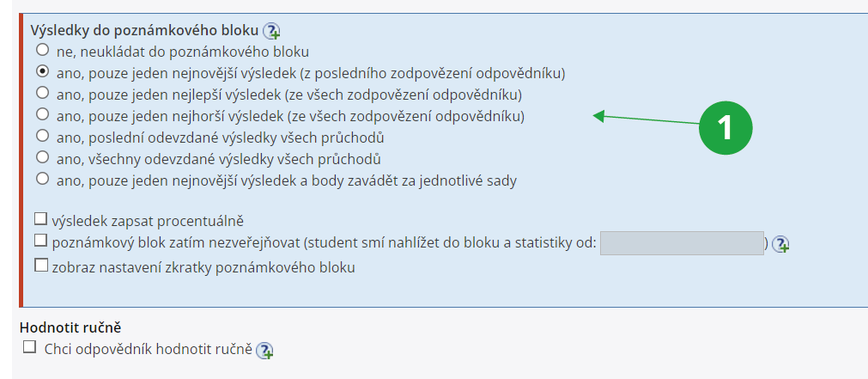Screen dimensions: 868x379
Task: Tick 'poznámkový blok zatím nezveřejňovat' checkbox
Action: point(41,241)
